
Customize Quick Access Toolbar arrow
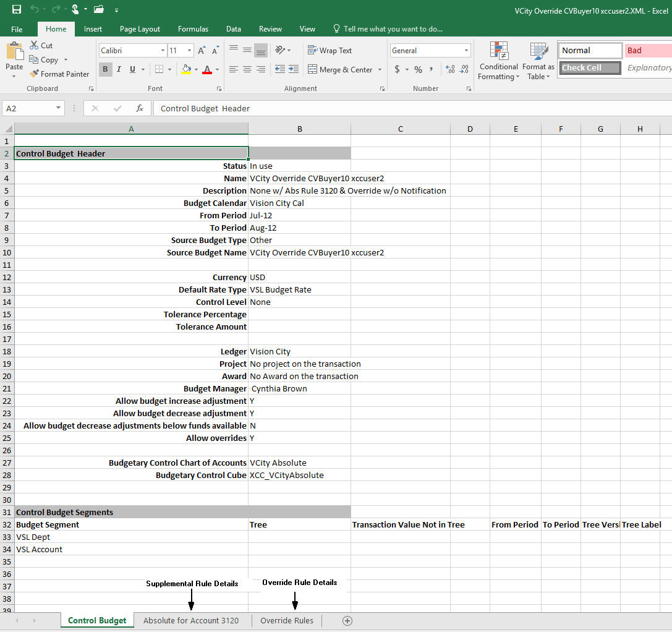pyautogui.click(x=117, y=9)
